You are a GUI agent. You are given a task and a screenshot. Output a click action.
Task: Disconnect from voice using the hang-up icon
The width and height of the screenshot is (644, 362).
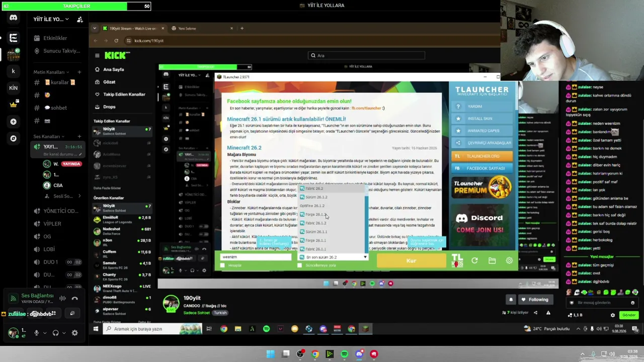[75, 298]
